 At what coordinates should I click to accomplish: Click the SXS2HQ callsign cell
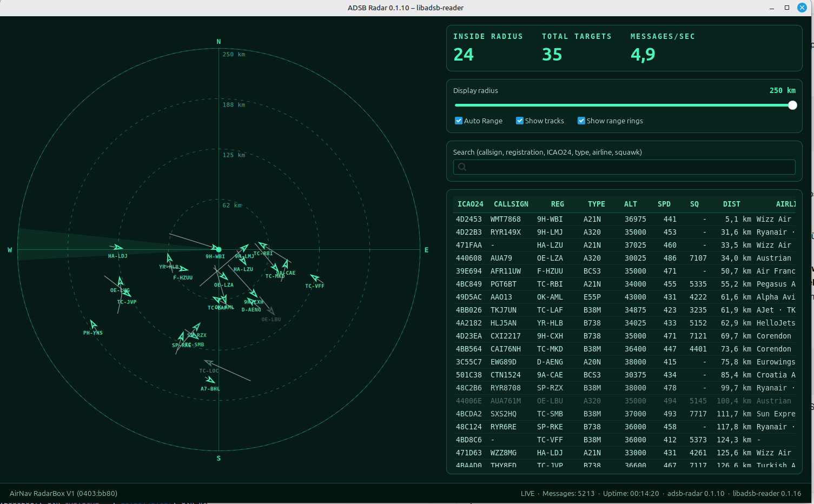[504, 414]
